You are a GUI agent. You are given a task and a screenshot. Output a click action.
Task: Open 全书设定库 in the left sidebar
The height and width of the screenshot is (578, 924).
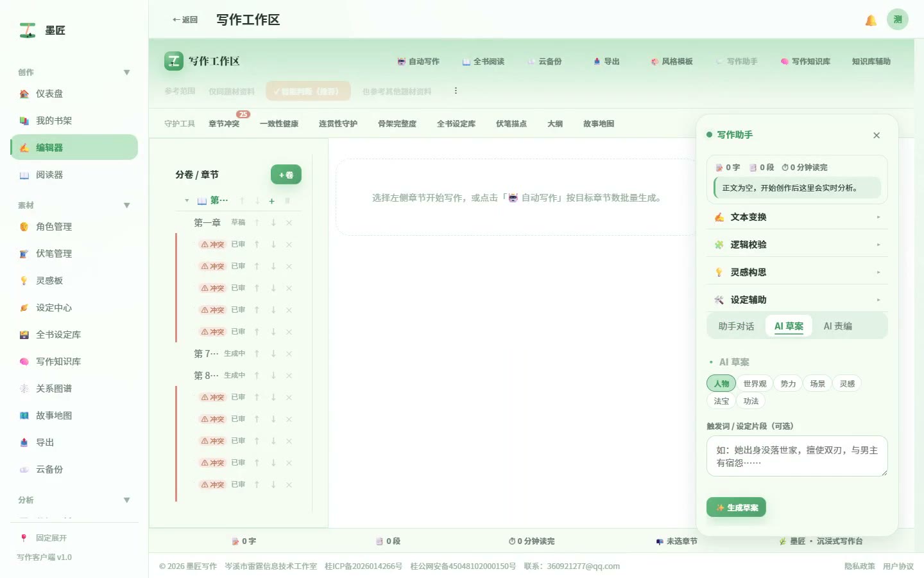click(x=74, y=335)
